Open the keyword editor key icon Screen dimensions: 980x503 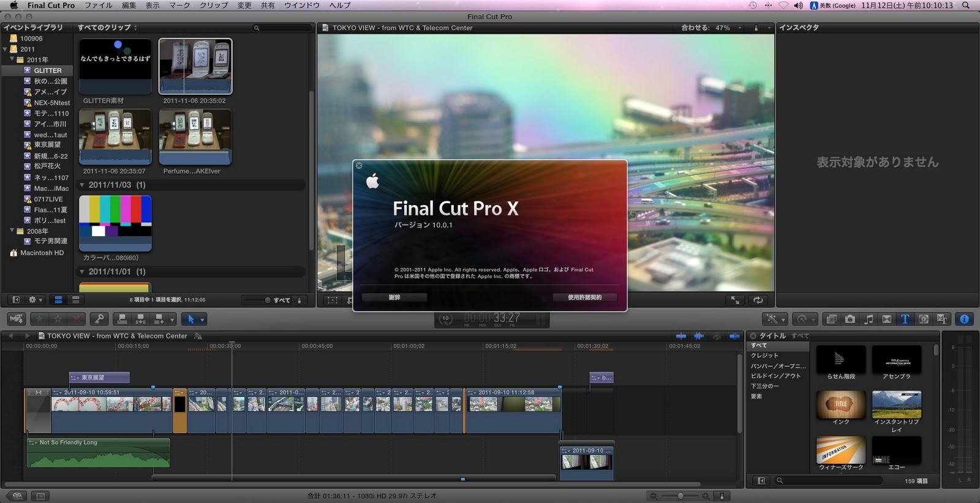(x=99, y=319)
